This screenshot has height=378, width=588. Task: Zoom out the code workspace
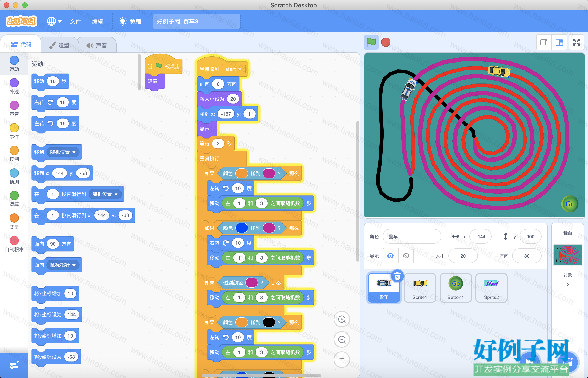click(x=342, y=339)
